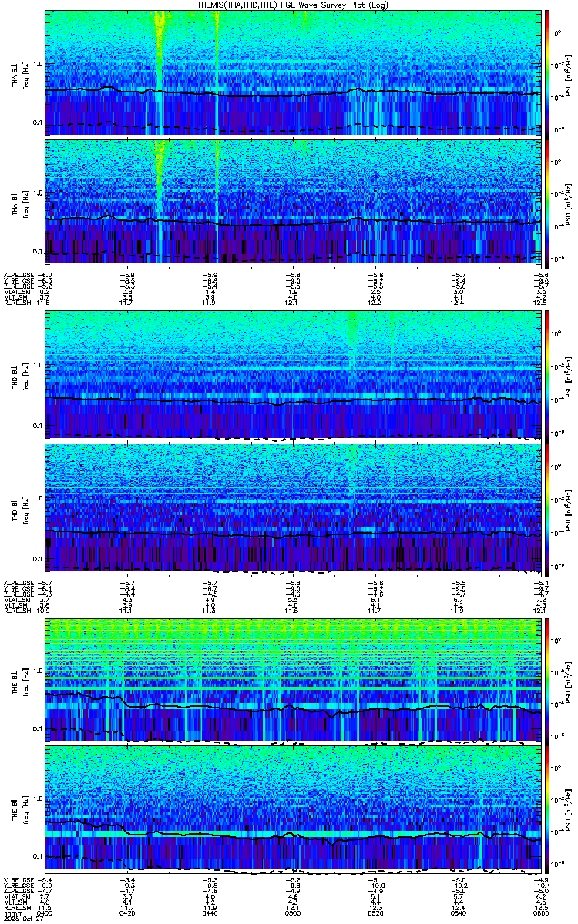This screenshot has height=924, width=578.
Task: Click the PSD color bar beside THA B-perpendicular panel
Action: [x=547, y=72]
